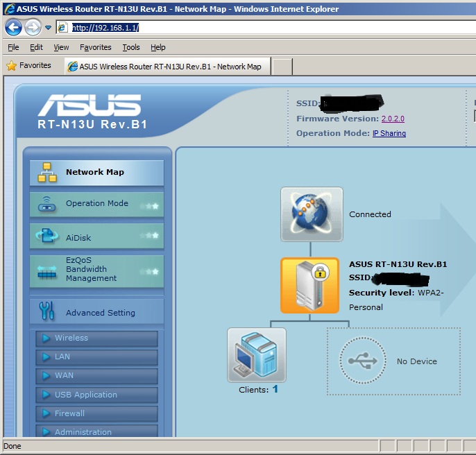Screen dimensions: 476x455
Task: Click the Clients count number 1
Action: coord(275,389)
